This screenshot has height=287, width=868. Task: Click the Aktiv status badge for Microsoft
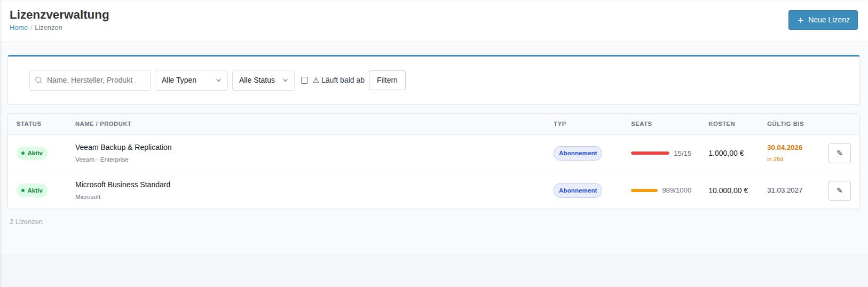(x=32, y=190)
